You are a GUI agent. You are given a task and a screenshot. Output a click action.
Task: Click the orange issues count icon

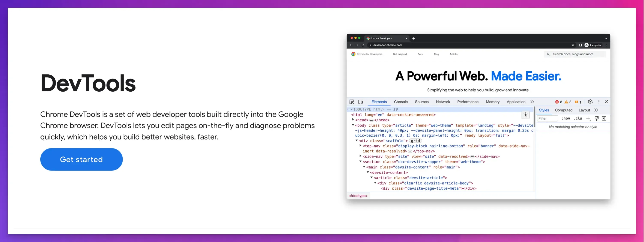576,102
